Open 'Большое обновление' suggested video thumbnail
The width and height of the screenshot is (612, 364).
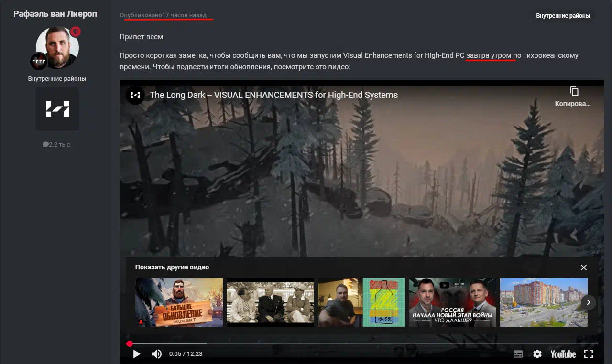click(x=179, y=302)
